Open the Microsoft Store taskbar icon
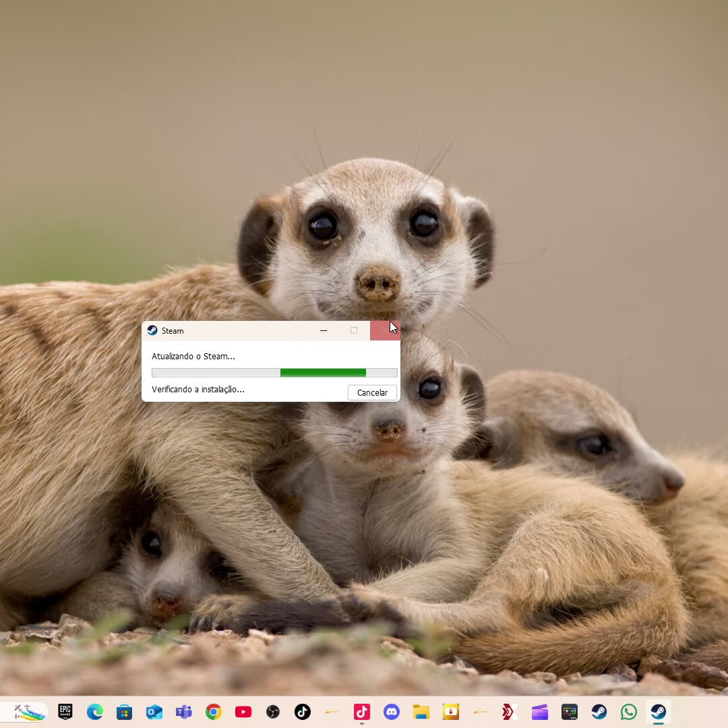This screenshot has height=728, width=728. [x=125, y=712]
